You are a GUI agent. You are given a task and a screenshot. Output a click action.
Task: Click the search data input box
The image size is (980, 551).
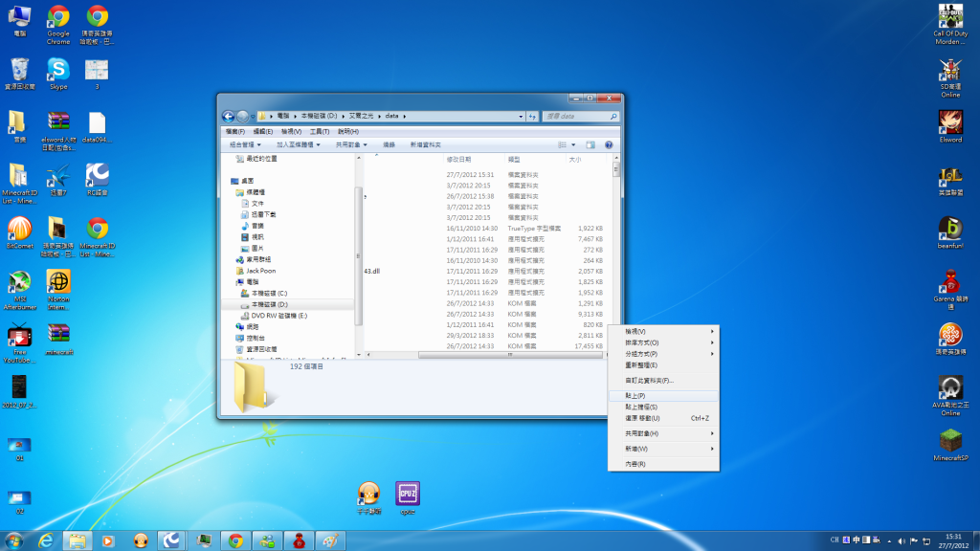click(x=577, y=116)
